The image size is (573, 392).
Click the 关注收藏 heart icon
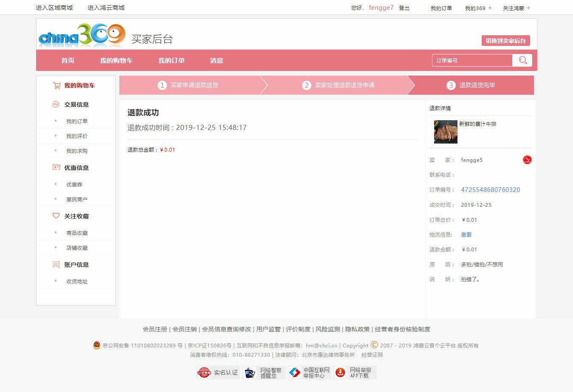click(x=56, y=216)
